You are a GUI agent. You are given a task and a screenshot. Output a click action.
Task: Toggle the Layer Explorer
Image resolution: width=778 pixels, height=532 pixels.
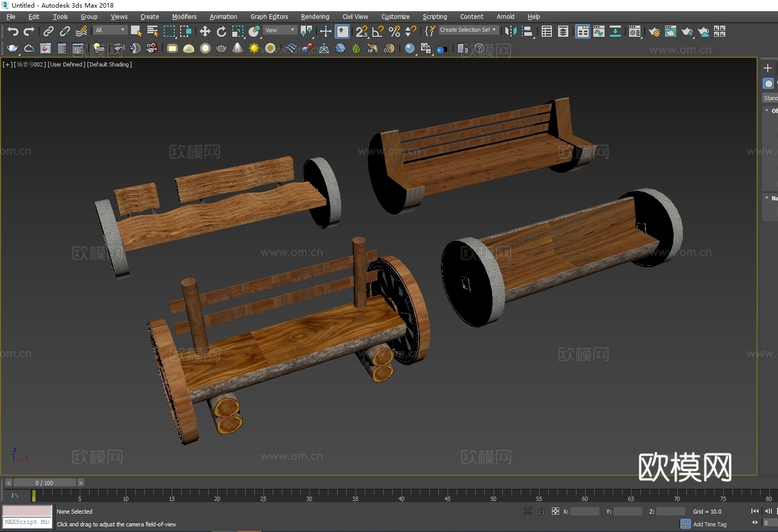tap(563, 32)
